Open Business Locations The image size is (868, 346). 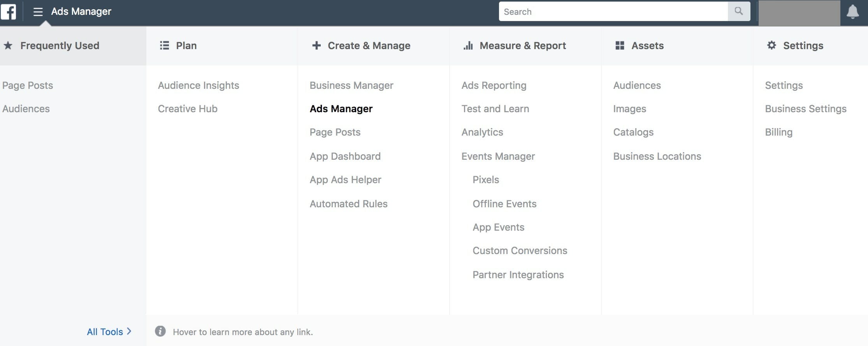click(657, 156)
